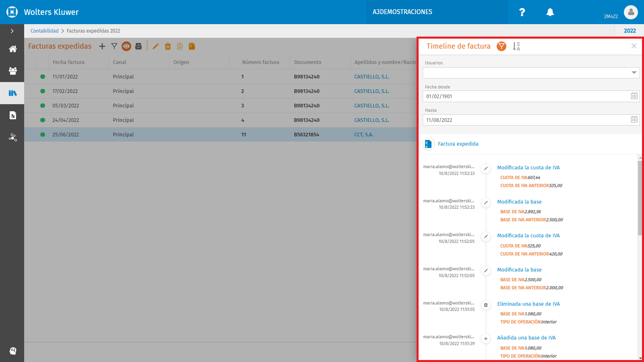Open the document report sidebar icon
The image size is (644, 362).
coord(13,115)
